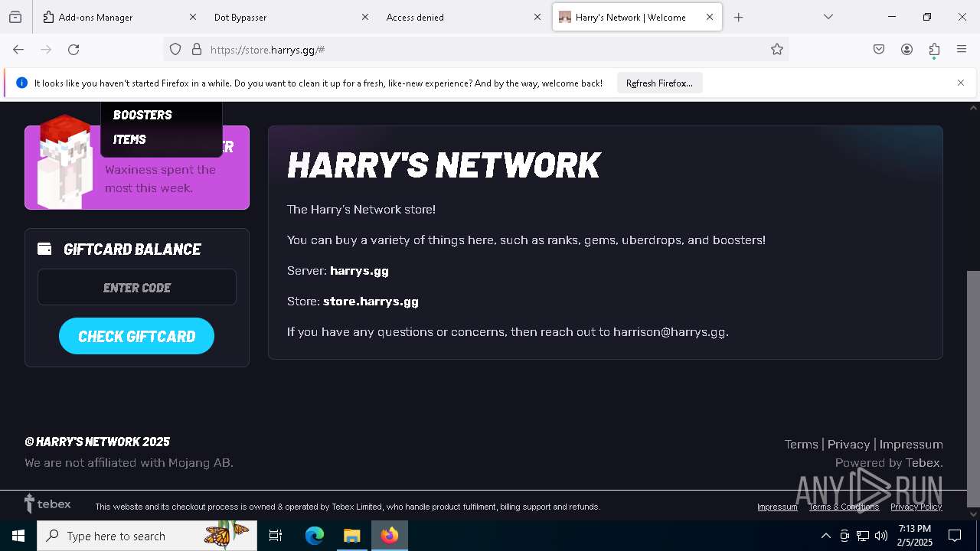Image resolution: width=980 pixels, height=551 pixels.
Task: Open Extensions puzzle icon
Action: [934, 50]
